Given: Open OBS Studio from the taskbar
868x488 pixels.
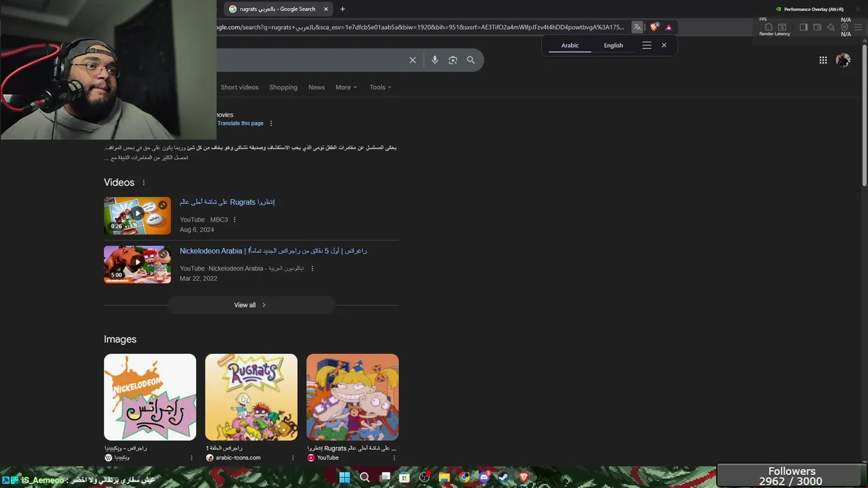Looking at the screenshot, I should (425, 477).
